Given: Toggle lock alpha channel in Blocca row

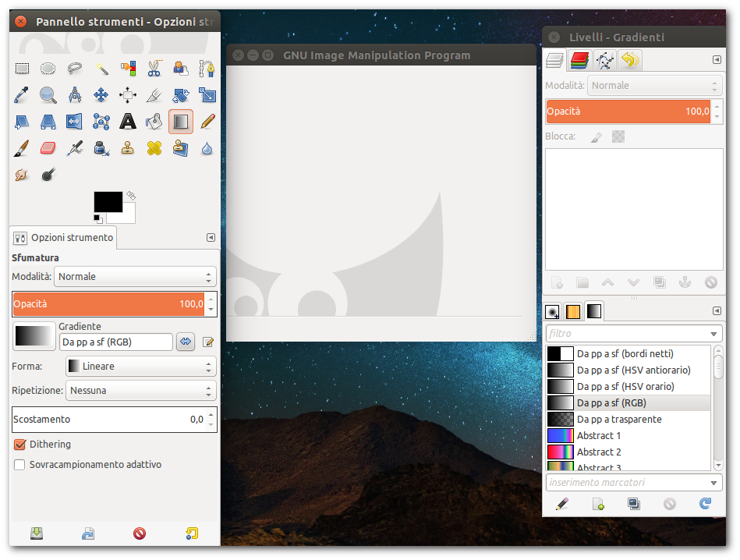Looking at the screenshot, I should (618, 136).
